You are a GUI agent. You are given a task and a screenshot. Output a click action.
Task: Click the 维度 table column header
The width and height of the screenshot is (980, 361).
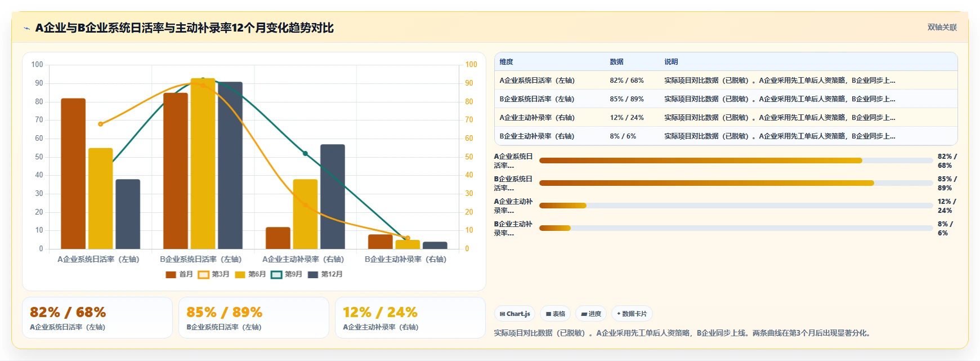pyautogui.click(x=507, y=62)
